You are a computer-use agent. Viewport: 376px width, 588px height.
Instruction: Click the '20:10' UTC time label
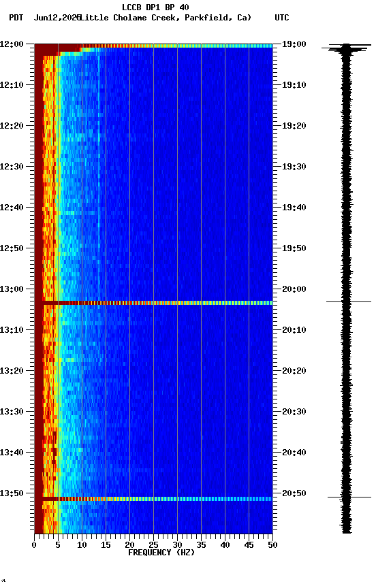coord(294,330)
